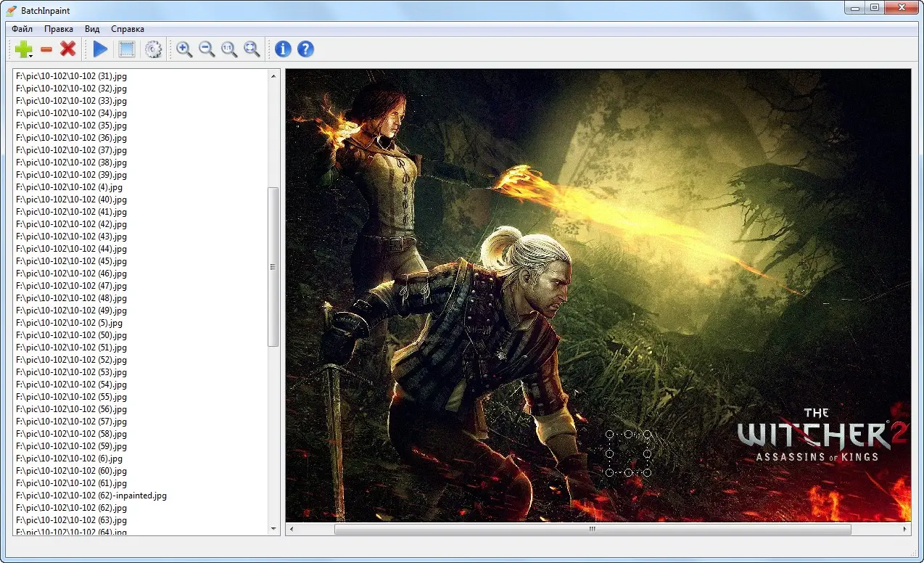This screenshot has height=563, width=924.
Task: Select file 10-102 (31).jpg in the list
Action: (x=71, y=76)
